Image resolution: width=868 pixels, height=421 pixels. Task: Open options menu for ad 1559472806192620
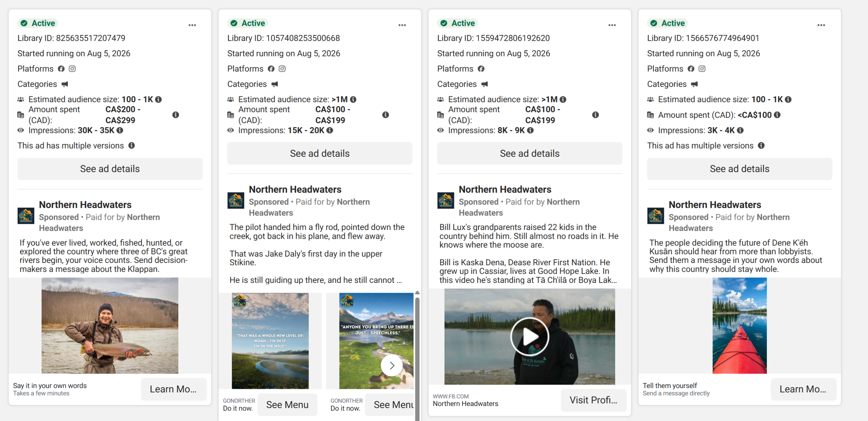click(612, 25)
